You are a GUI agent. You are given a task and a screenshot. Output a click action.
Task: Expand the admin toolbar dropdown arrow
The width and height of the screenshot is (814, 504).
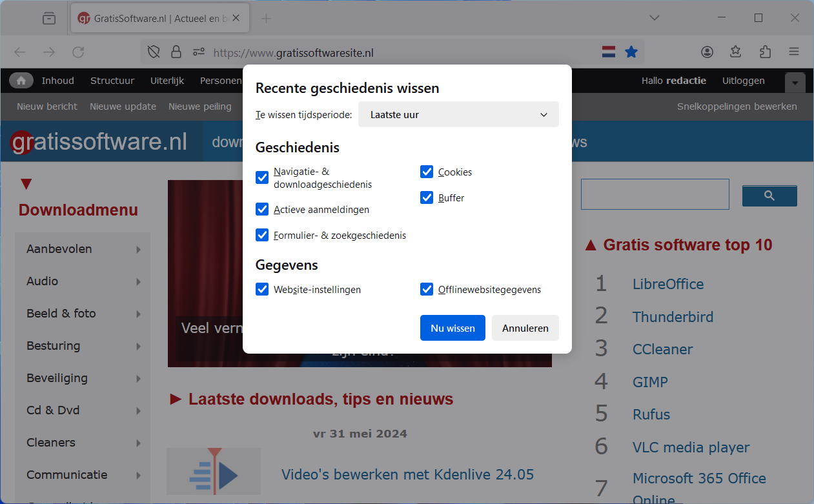[x=795, y=83]
